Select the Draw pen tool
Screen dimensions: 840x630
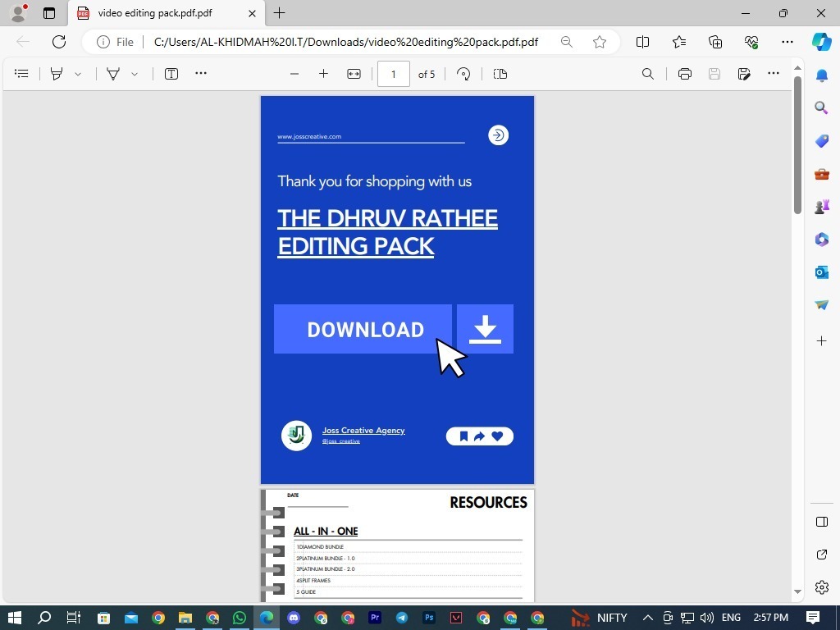coord(113,74)
